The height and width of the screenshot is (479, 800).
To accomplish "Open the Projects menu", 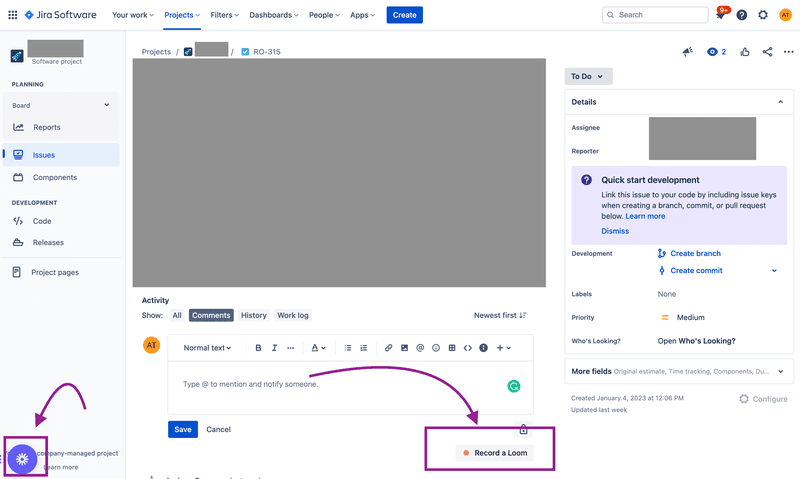I will click(182, 15).
